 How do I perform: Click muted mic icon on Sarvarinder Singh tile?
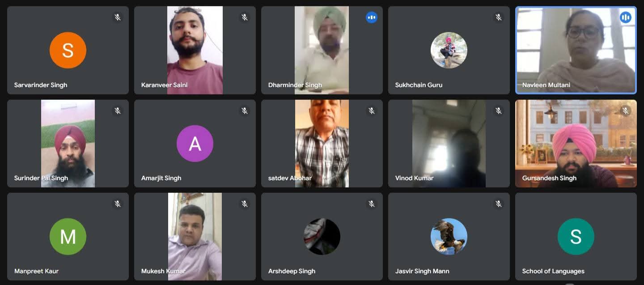[x=118, y=17]
